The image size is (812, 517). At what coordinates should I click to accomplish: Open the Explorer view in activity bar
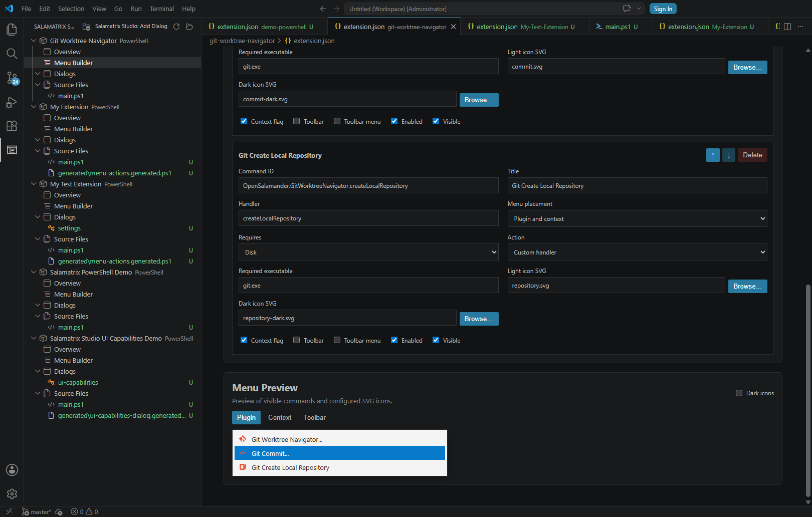[12, 30]
